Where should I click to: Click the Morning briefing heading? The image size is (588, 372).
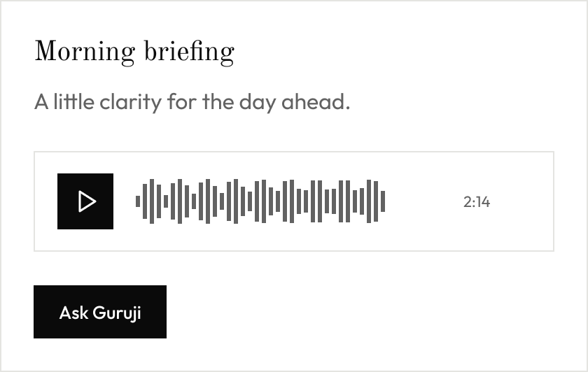[x=134, y=52]
